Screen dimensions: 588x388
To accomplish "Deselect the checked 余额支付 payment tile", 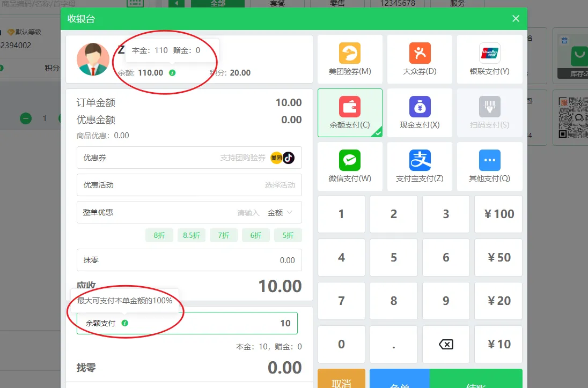I will point(350,113).
